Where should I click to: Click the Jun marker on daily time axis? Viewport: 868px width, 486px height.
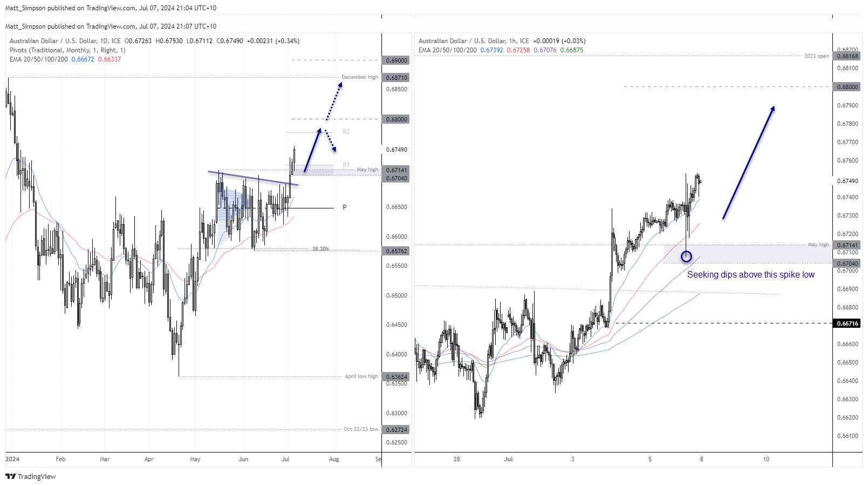(x=244, y=459)
